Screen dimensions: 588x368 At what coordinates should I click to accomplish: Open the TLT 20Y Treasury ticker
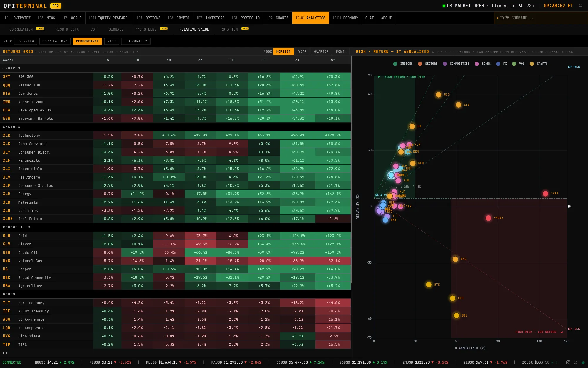pyautogui.click(x=6, y=303)
